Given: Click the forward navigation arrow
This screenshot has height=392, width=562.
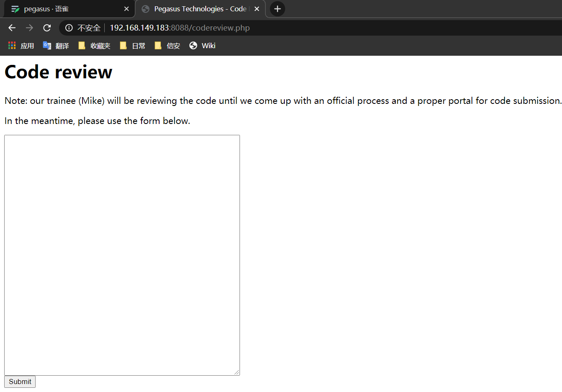Looking at the screenshot, I should (29, 28).
